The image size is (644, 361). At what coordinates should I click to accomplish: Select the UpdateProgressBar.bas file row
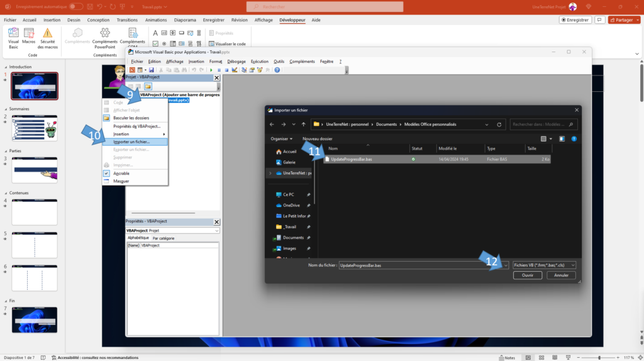tap(436, 159)
